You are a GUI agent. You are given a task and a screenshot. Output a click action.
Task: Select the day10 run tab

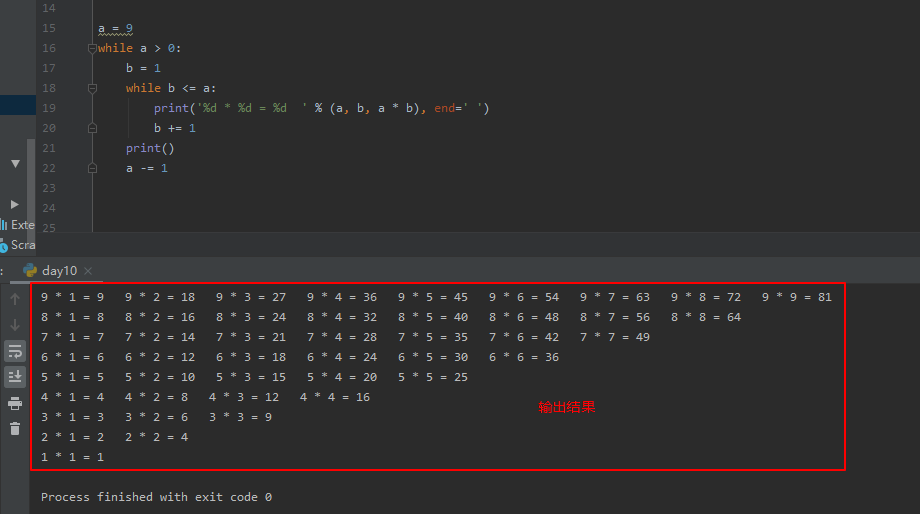[x=58, y=270]
